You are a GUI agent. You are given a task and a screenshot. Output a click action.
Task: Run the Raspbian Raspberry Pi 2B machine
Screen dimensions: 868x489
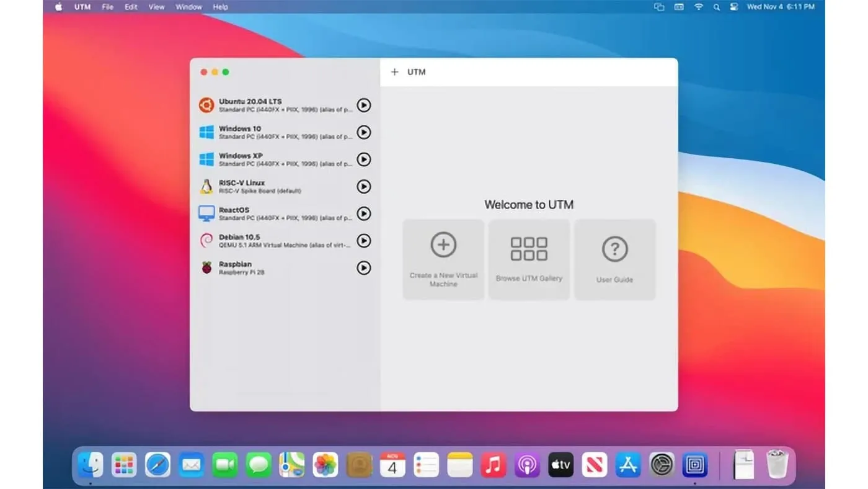(364, 268)
